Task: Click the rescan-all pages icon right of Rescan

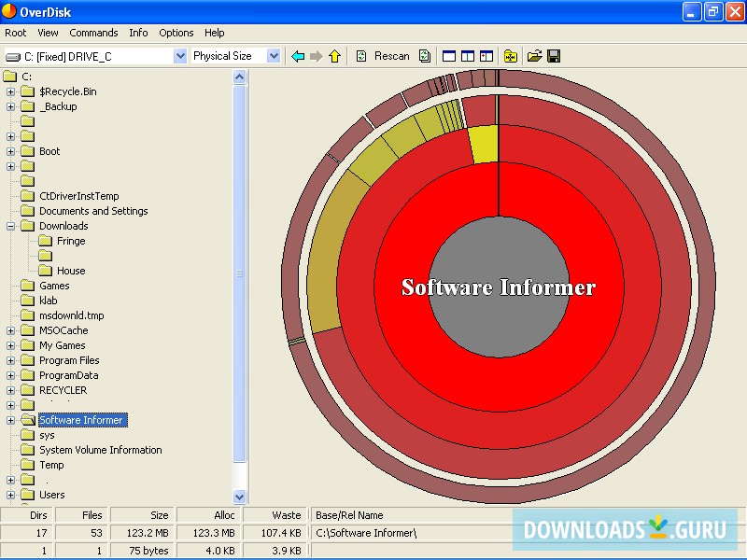Action: click(x=425, y=56)
